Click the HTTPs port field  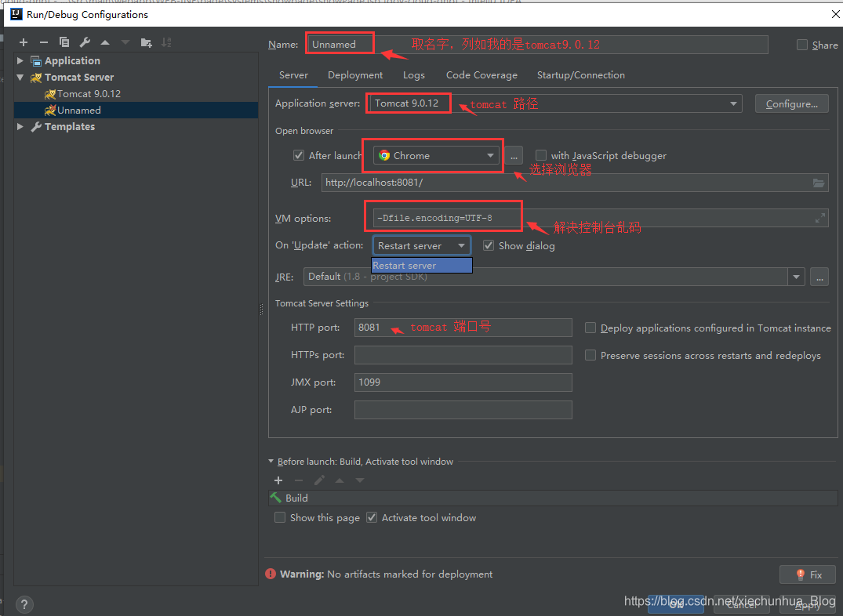(463, 355)
